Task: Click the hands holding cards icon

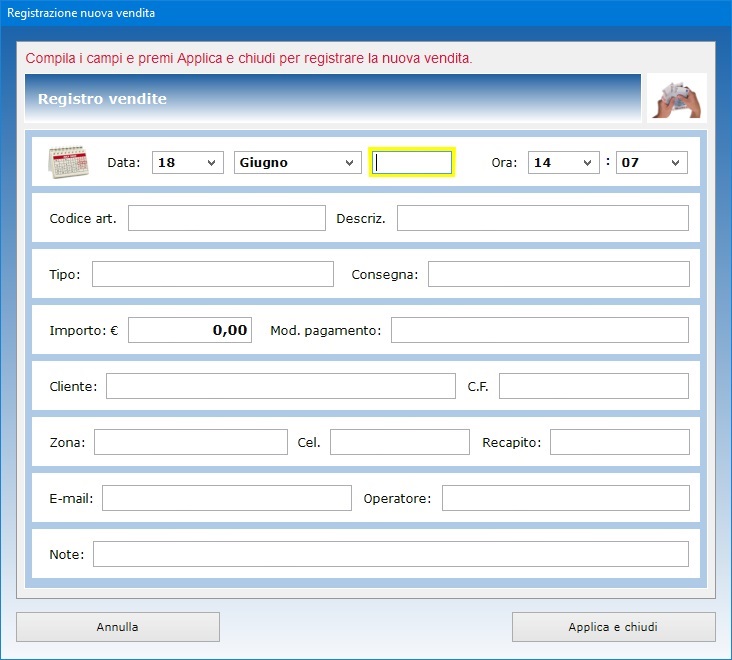Action: [677, 99]
